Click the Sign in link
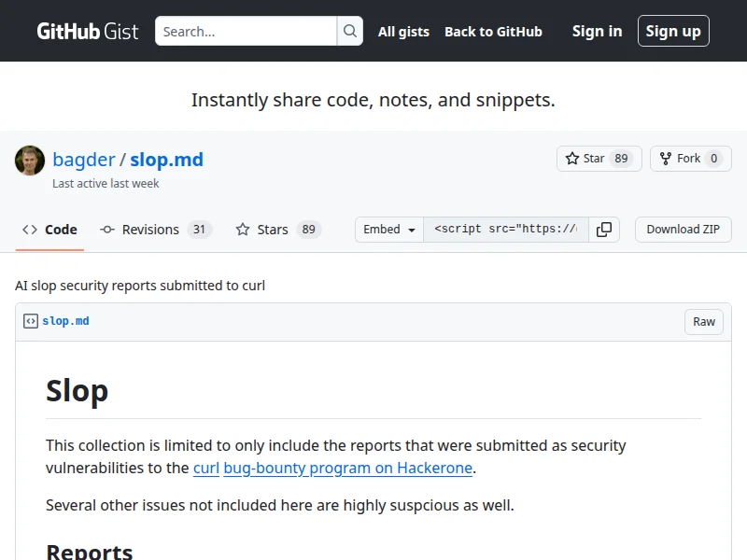The height and width of the screenshot is (560, 747). point(597,31)
